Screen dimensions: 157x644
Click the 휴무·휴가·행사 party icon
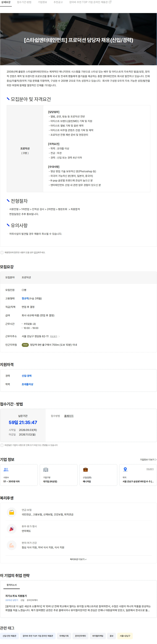point(11,529)
